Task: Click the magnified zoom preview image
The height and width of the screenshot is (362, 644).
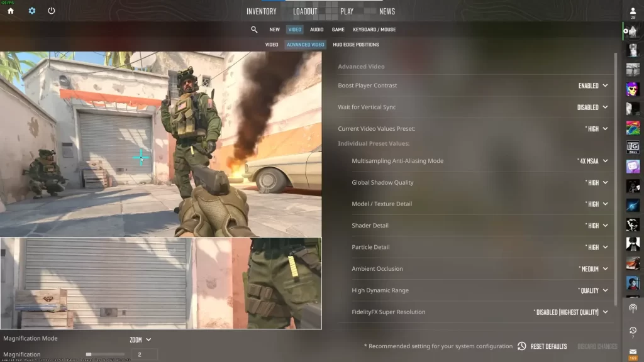Action: tap(160, 283)
